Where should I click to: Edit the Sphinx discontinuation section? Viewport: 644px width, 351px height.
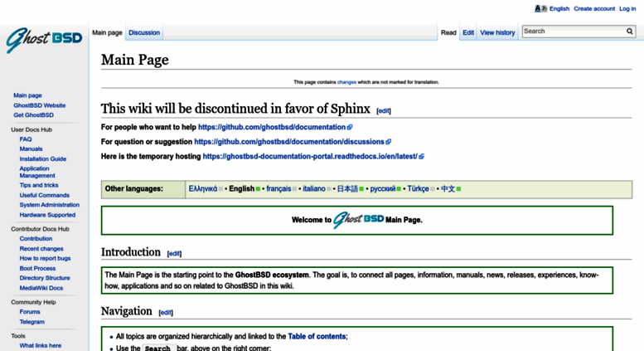(x=384, y=111)
